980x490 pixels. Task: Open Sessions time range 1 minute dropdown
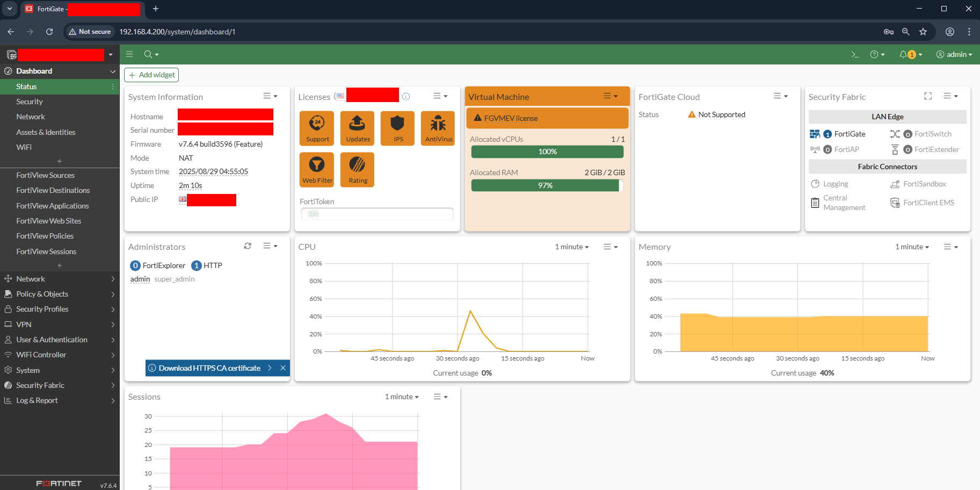tap(402, 397)
